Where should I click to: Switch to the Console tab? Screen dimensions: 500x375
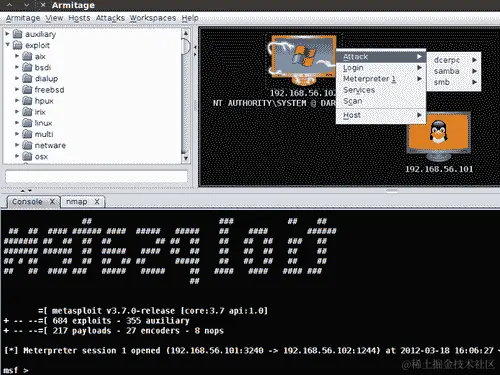point(27,202)
